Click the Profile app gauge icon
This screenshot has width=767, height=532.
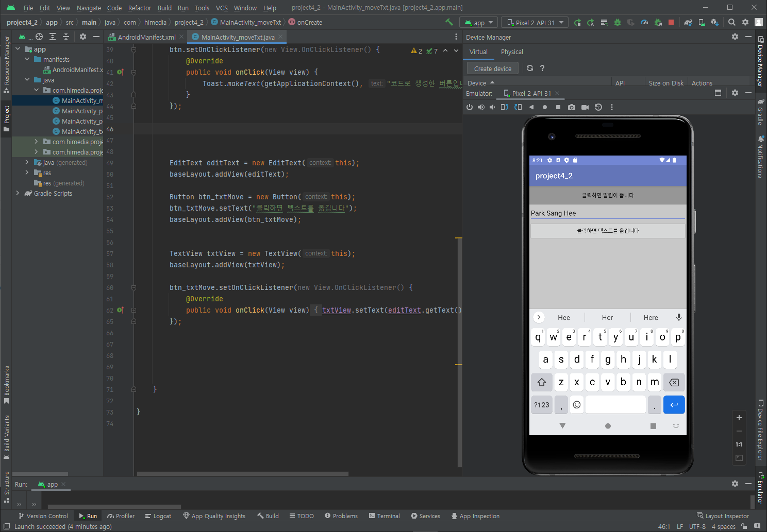click(644, 23)
